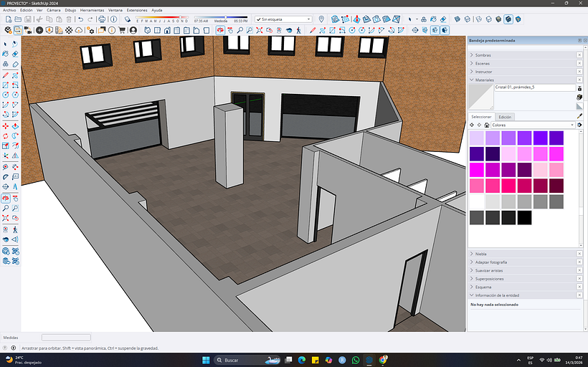588x367 pixels.
Task: Toggle Shaded With Textures style
Action: pyautogui.click(x=508, y=19)
